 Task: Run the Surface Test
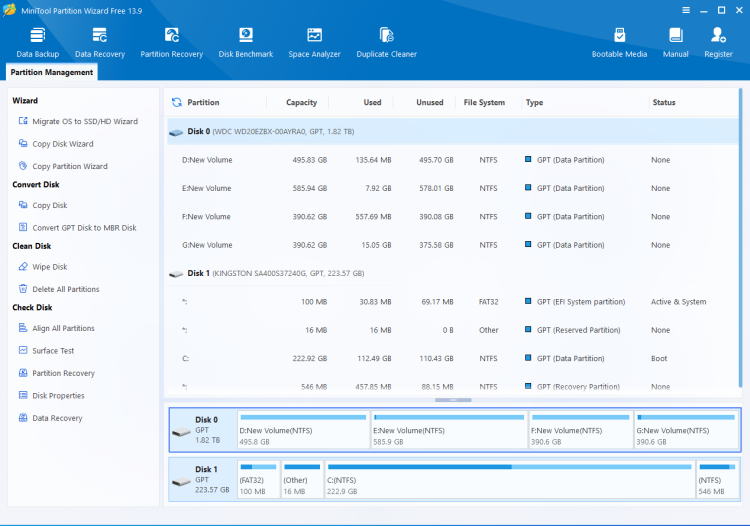coord(46,351)
